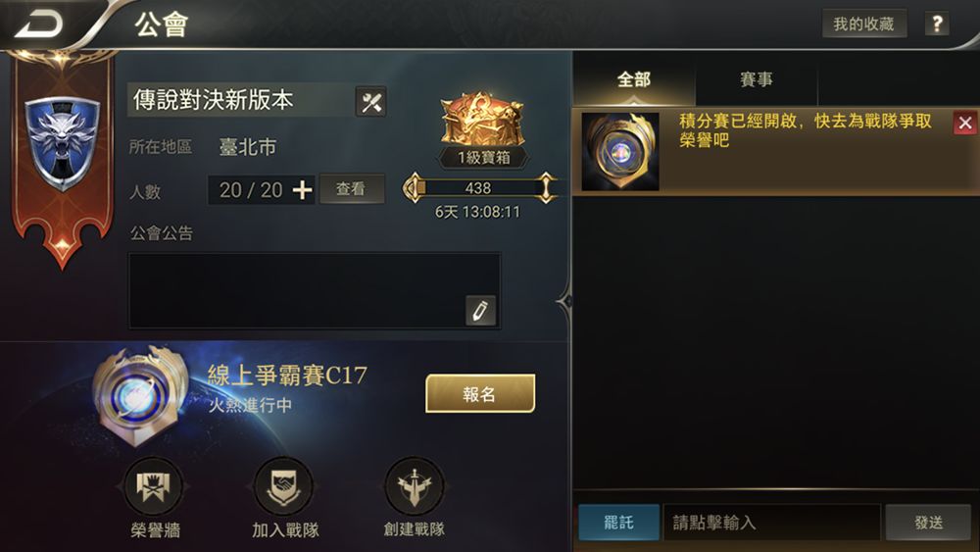
Task: Switch to the 賽事 tab
Action: (757, 80)
